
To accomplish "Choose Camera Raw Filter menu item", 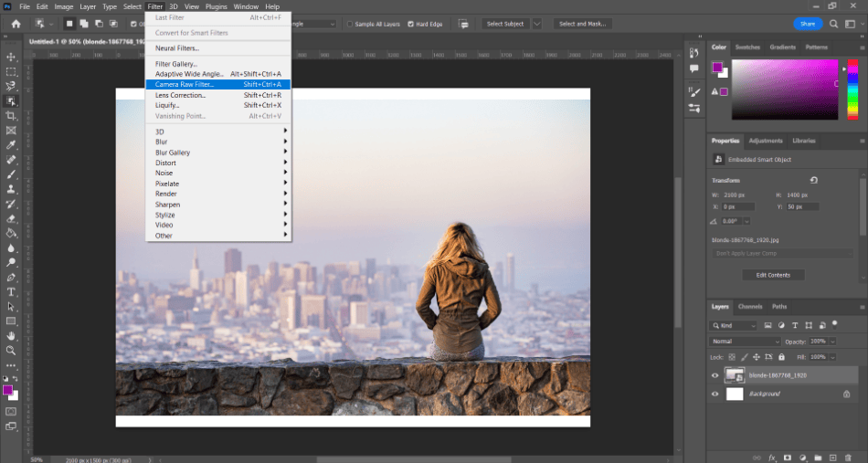I will click(x=218, y=85).
